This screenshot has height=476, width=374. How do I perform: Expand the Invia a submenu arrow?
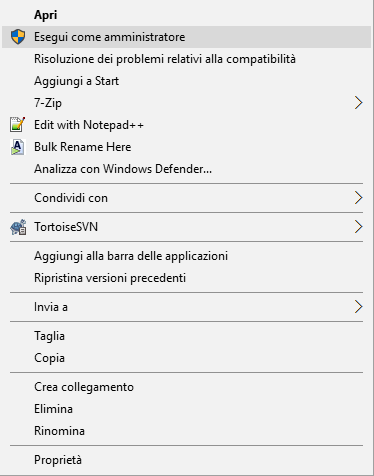coord(358,307)
